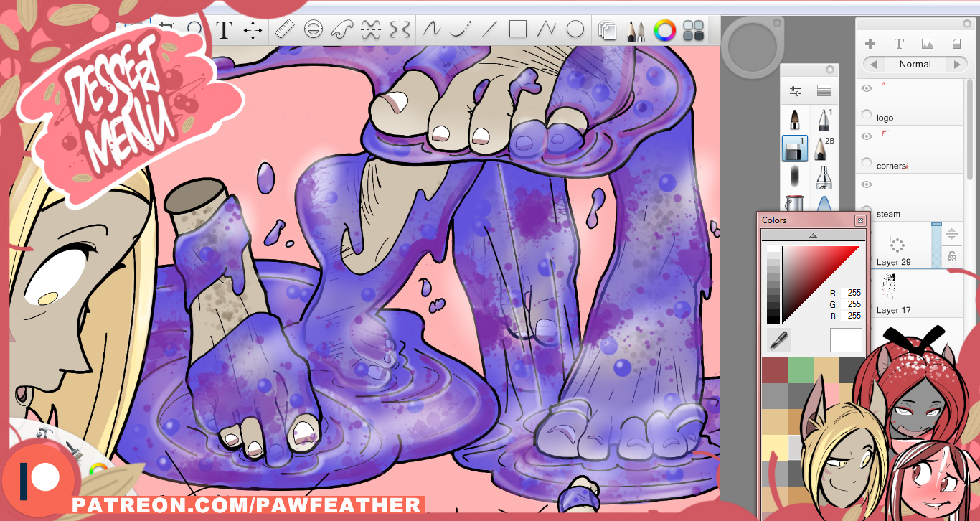Collapse the Colors panel top arrow
This screenshot has height=521, width=980.
click(x=813, y=235)
